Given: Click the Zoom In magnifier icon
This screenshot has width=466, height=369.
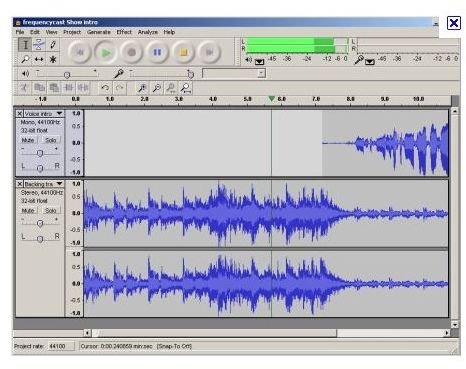Looking at the screenshot, I should (142, 88).
